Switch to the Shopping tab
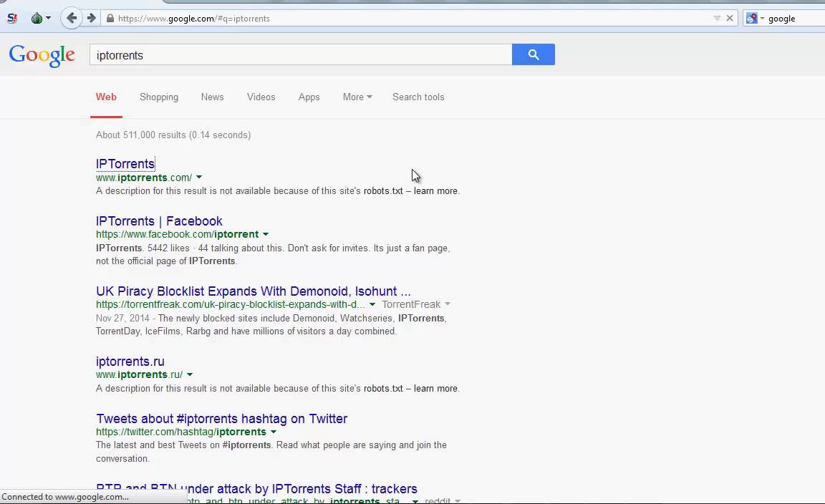This screenshot has height=504, width=825. point(159,97)
